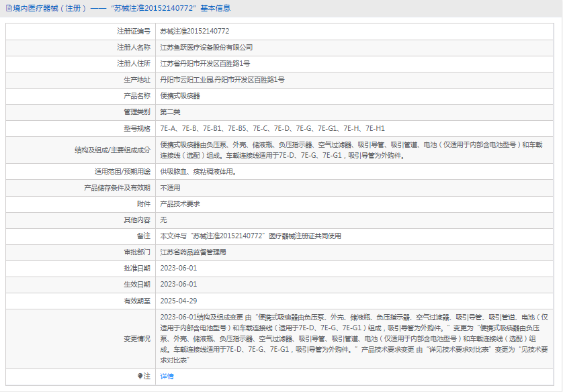Select product name 便携式吸痰器
This screenshot has height=392, width=563.
(x=180, y=96)
